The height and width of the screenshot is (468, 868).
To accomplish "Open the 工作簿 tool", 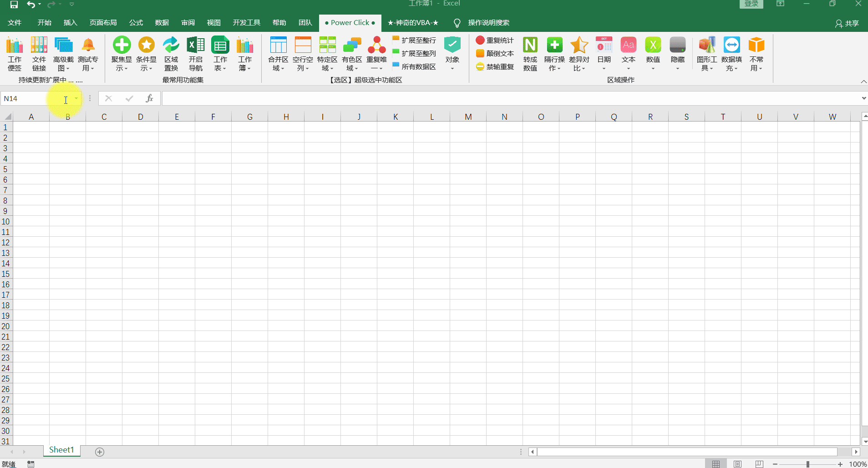I will tap(245, 54).
